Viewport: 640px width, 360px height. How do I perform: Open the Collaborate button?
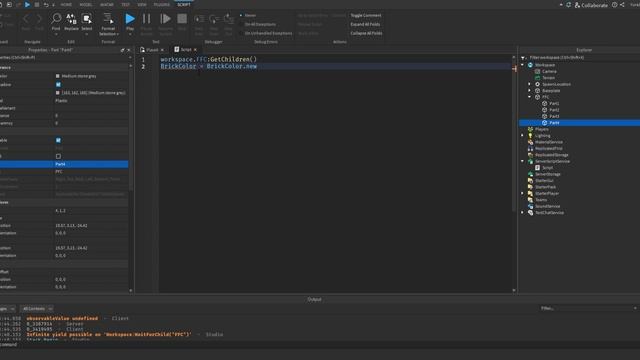[x=591, y=5]
